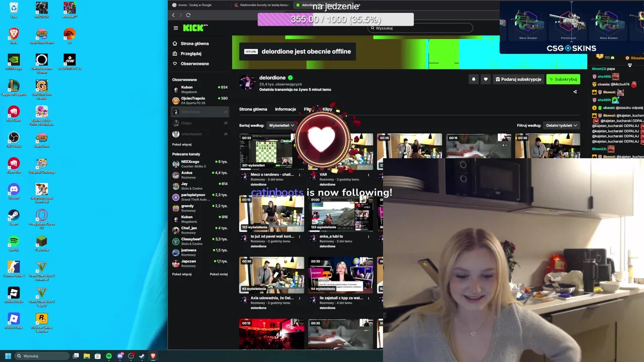Open Japczan recommended channel
Viewport: 644px width, 362px height.
(200, 263)
